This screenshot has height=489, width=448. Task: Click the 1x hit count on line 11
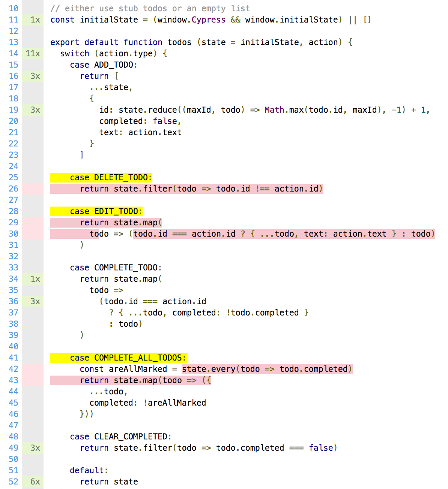35,20
